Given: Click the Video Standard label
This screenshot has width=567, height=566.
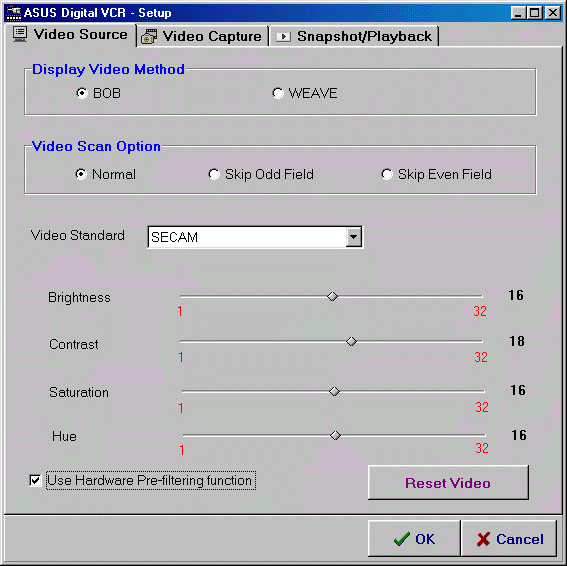Looking at the screenshot, I should (x=78, y=235).
